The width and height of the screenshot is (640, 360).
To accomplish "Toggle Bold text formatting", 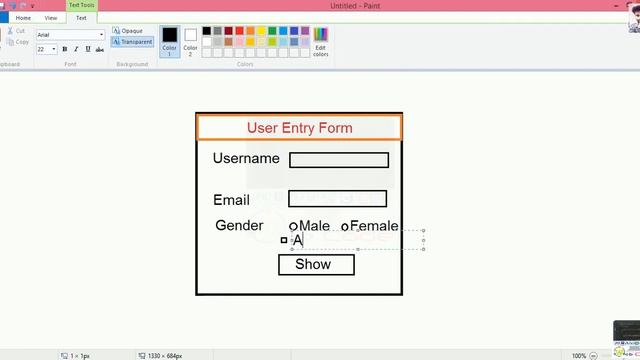I will 64,49.
